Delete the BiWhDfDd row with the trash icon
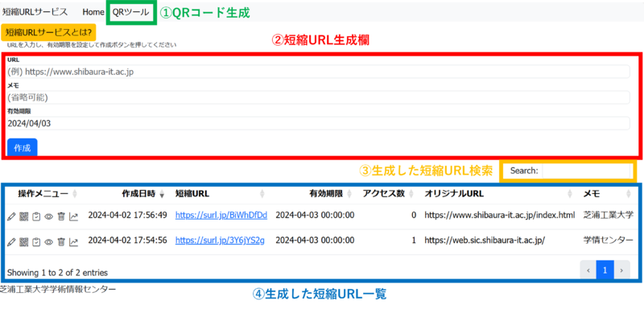Image resolution: width=644 pixels, height=309 pixels. [x=61, y=216]
